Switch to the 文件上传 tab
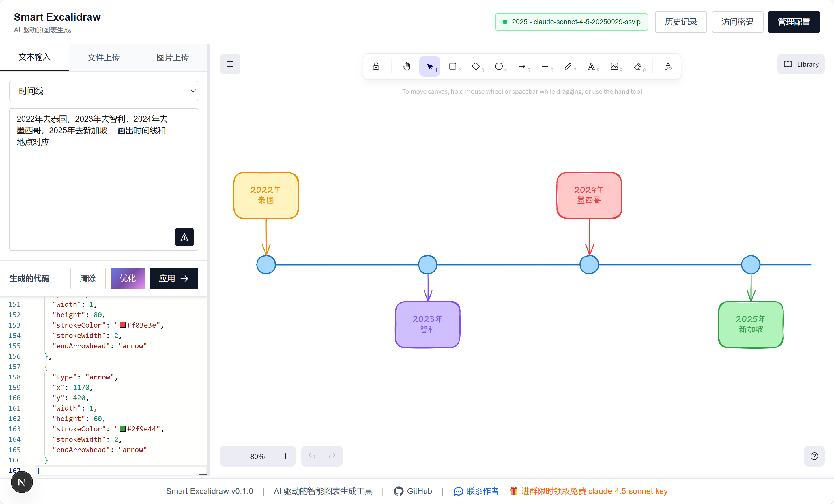This screenshot has width=834, height=504. click(104, 57)
